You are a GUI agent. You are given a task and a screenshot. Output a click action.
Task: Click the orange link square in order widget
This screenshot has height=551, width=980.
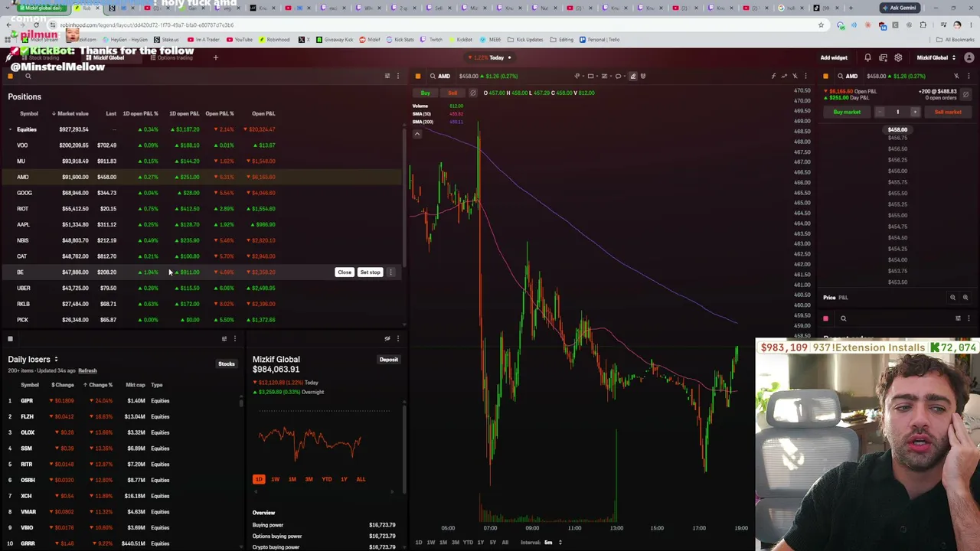click(825, 76)
